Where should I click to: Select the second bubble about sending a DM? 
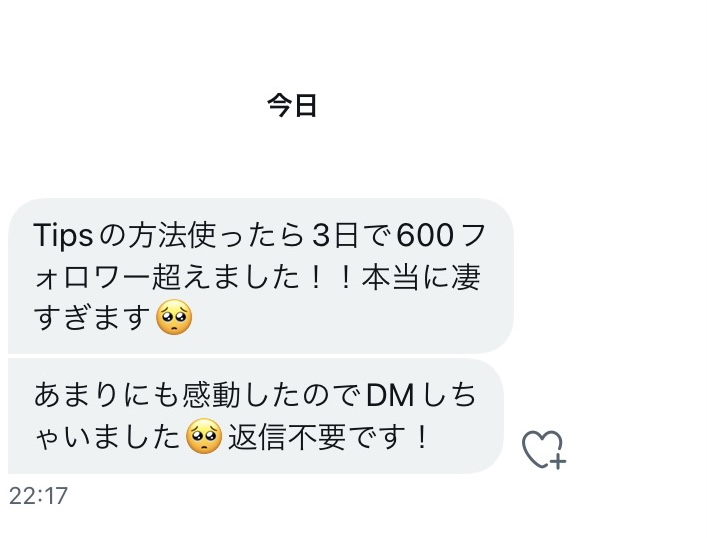(x=255, y=416)
